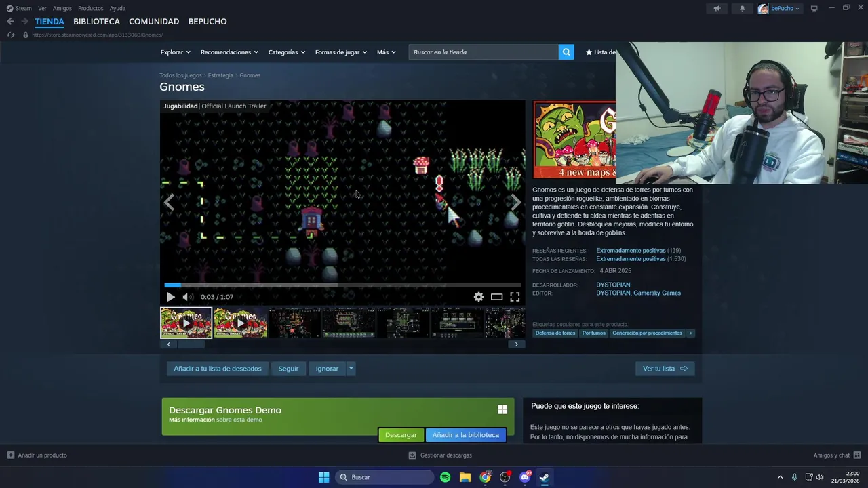
Task: Expand the Recomendaciones dropdown
Action: click(229, 52)
